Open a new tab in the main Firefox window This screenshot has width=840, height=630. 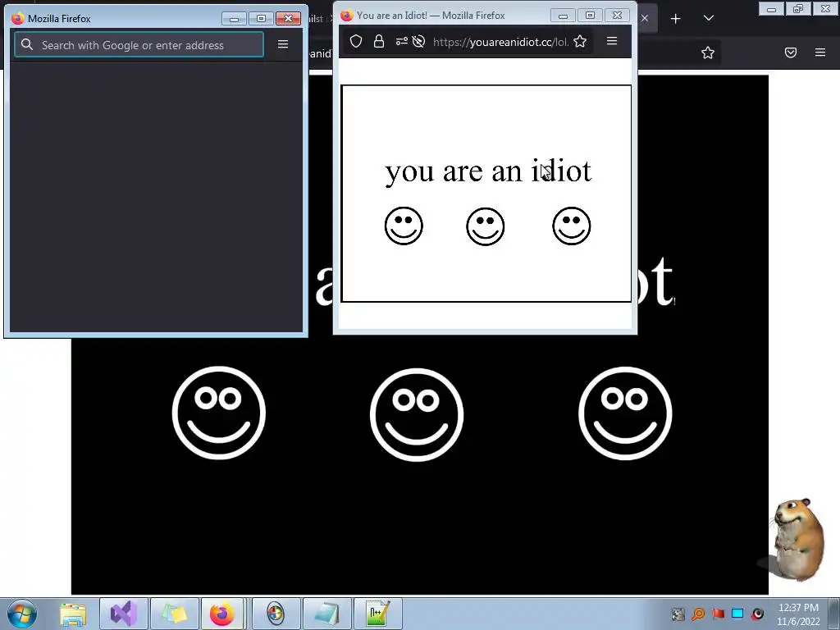tap(676, 19)
